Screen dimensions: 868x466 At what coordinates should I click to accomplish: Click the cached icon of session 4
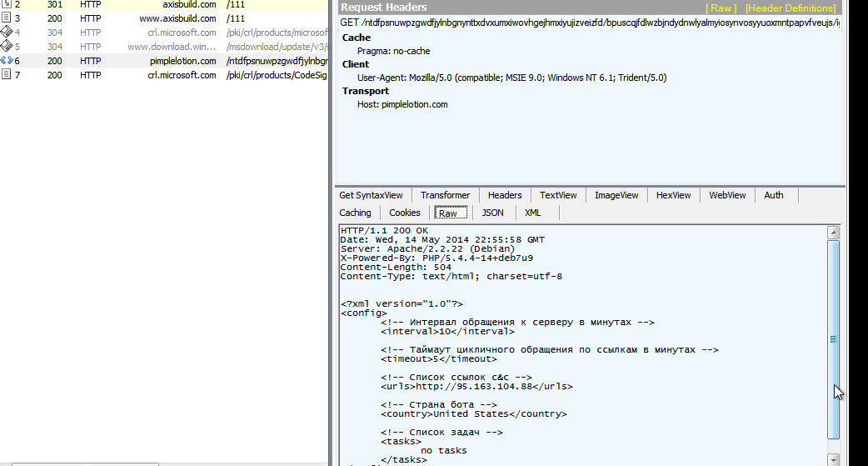7,33
